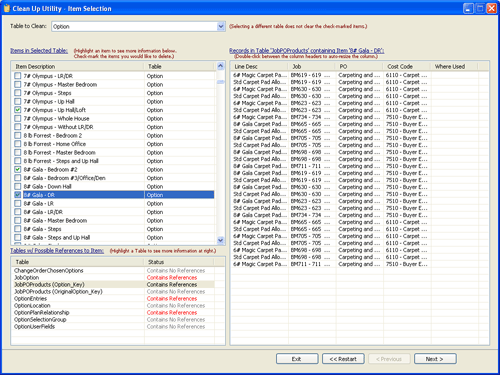Click the Exit button
The image size is (500, 375).
coord(297,359)
